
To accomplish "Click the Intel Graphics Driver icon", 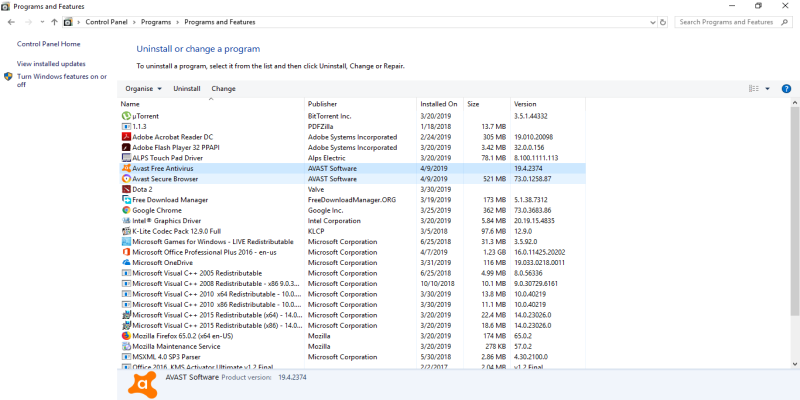I will click(x=127, y=220).
